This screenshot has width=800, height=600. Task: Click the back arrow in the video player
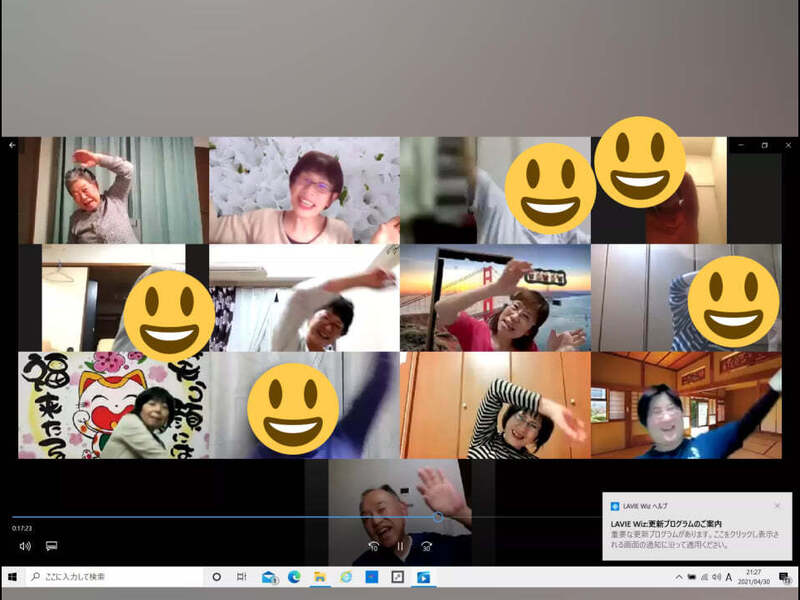(x=12, y=145)
